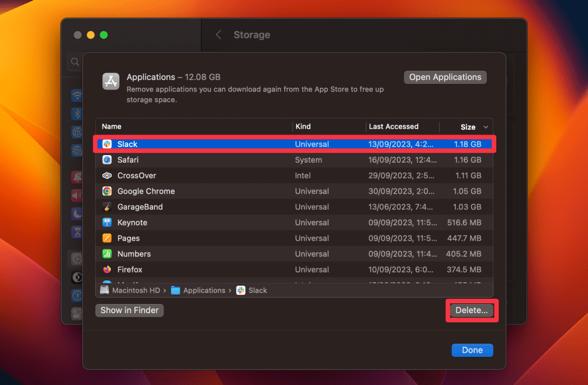
Task: Open Wi-Fi settings sidebar icon
Action: click(x=77, y=96)
